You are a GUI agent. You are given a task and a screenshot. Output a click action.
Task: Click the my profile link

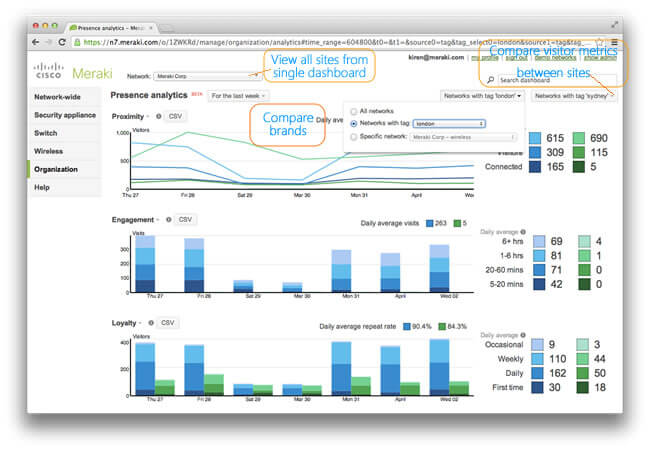(485, 58)
